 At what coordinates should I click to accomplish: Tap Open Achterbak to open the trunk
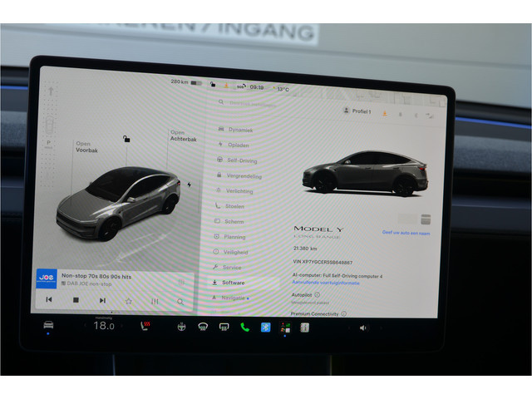(x=183, y=135)
